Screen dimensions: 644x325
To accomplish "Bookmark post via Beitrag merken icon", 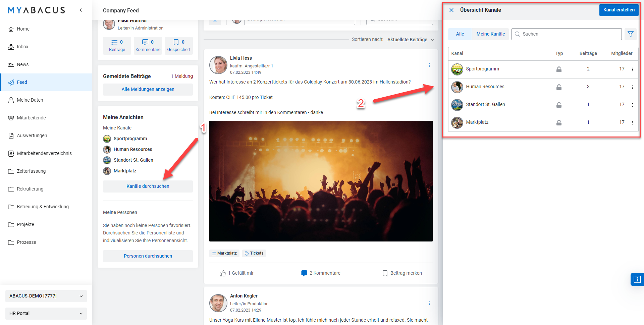I will pos(385,273).
